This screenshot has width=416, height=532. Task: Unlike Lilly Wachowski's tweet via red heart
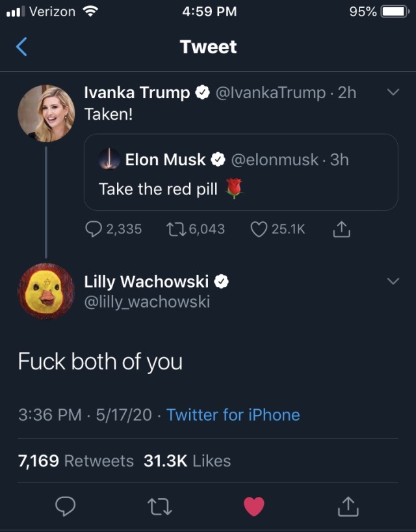coord(253,505)
